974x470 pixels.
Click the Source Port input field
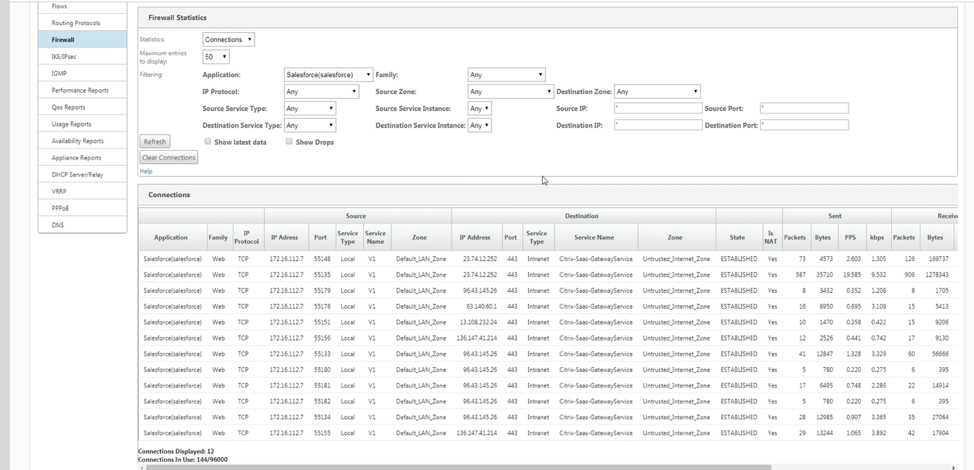click(804, 108)
